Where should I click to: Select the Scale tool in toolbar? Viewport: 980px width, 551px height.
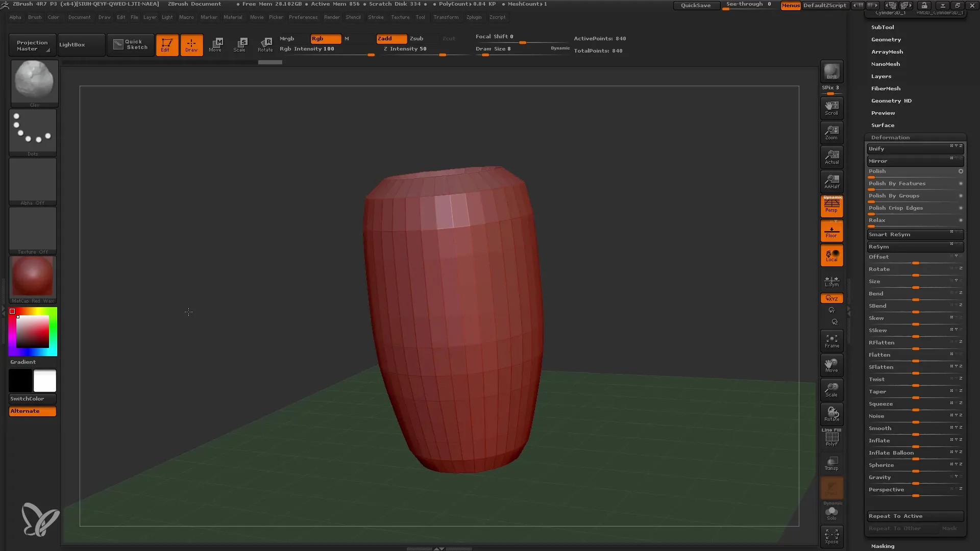click(239, 44)
